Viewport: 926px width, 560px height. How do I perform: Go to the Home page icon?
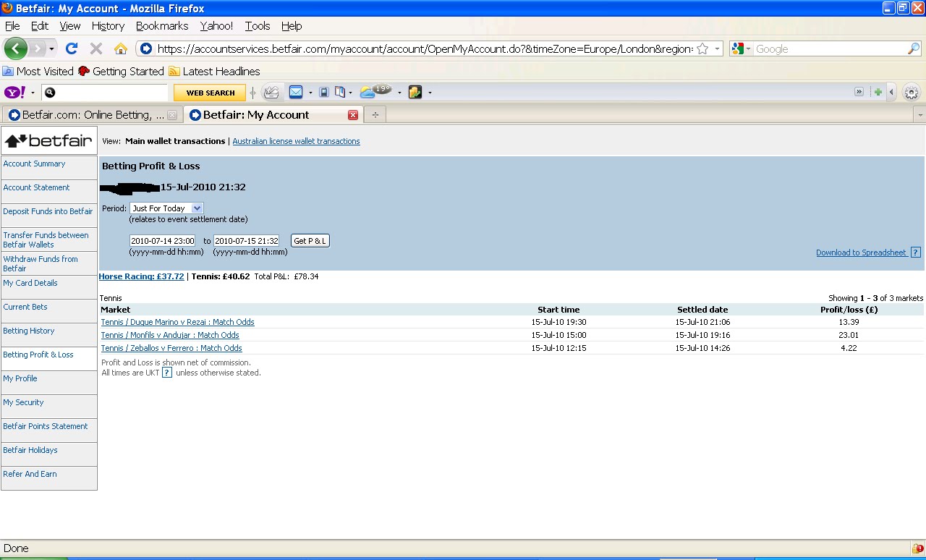(121, 48)
